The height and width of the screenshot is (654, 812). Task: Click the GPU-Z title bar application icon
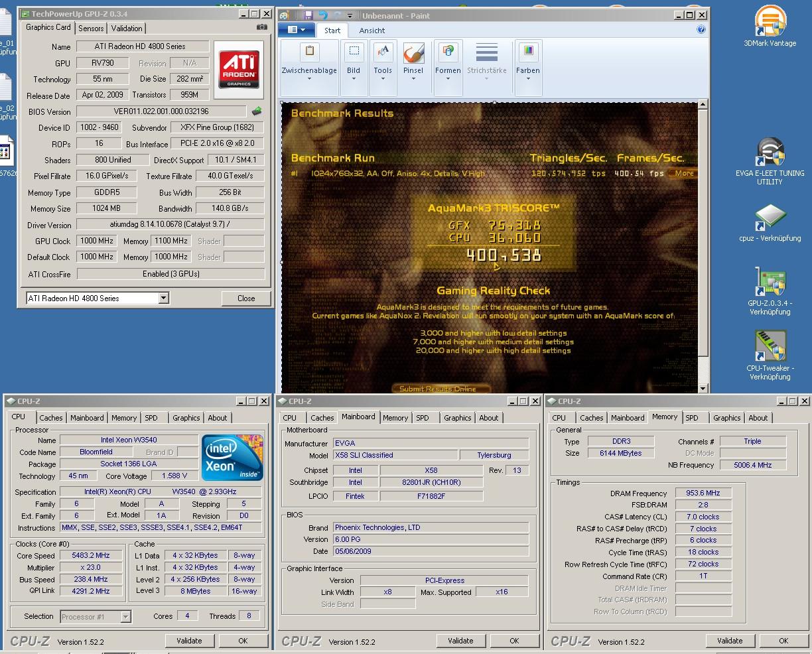[x=25, y=14]
